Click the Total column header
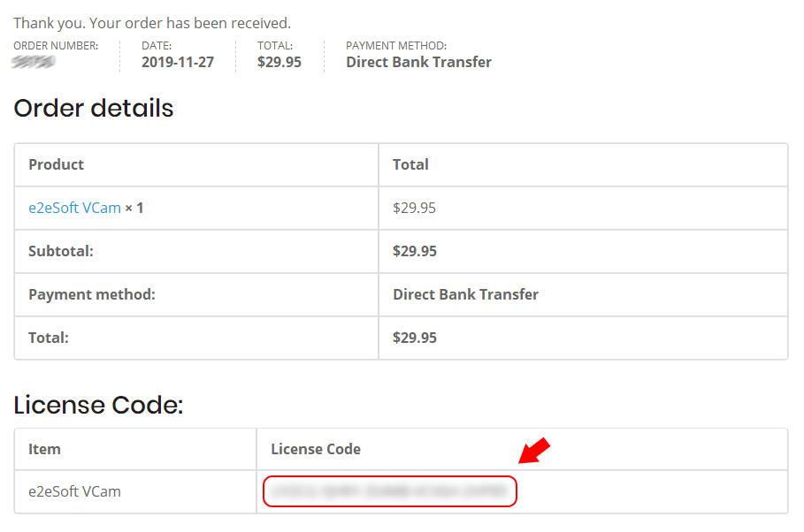 (x=410, y=164)
